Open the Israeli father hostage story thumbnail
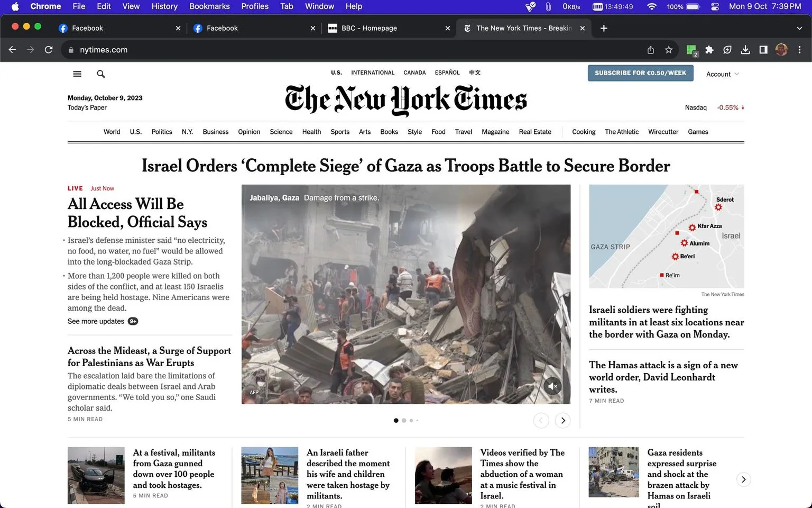812x508 pixels. (270, 475)
